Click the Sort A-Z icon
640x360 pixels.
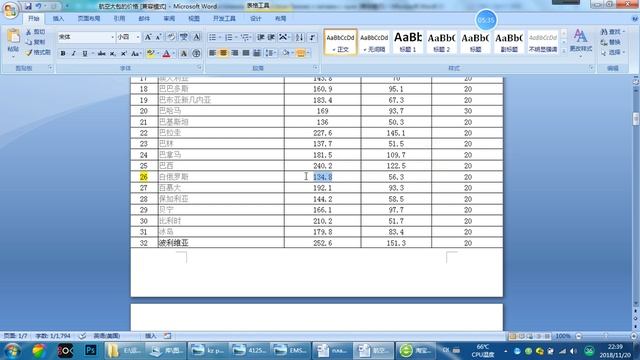coord(299,38)
